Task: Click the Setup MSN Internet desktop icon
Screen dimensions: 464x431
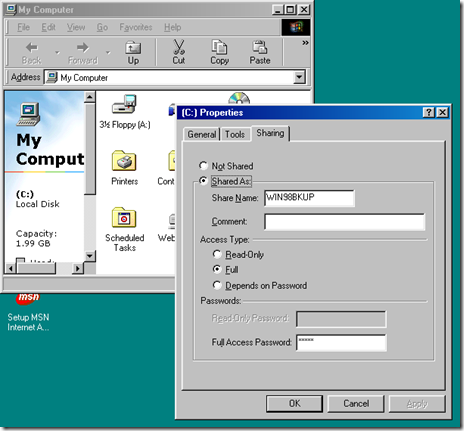Action: (28, 297)
